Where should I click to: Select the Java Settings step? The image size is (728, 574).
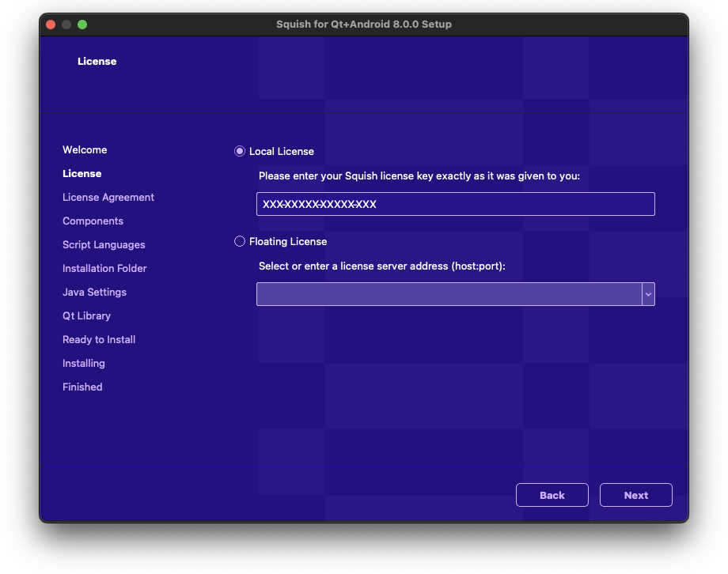tap(95, 292)
